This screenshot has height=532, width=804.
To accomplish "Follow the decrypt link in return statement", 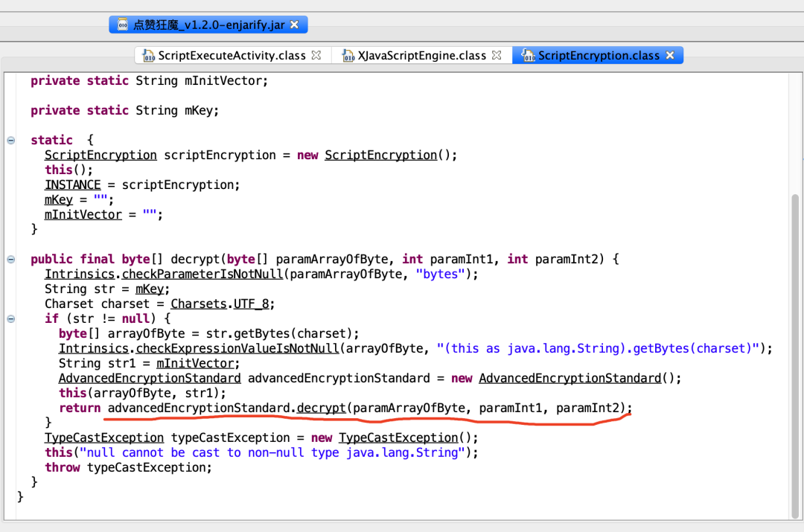I will click(x=322, y=408).
